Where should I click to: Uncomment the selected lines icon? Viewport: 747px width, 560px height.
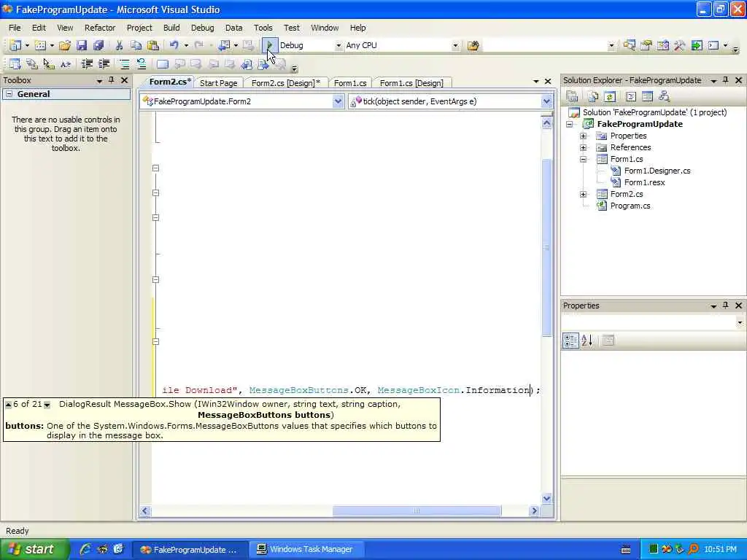pyautogui.click(x=141, y=64)
